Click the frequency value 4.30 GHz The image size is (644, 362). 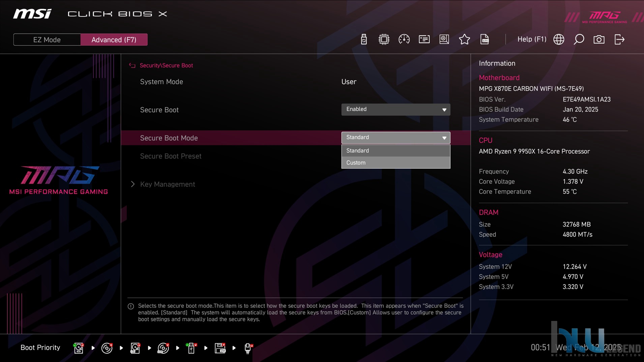pos(575,172)
